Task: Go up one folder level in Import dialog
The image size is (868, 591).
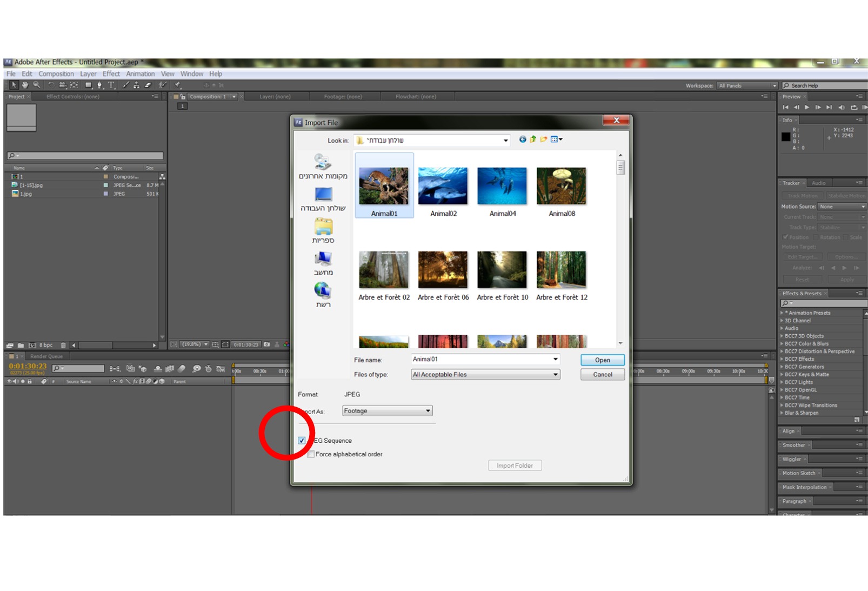Action: point(533,140)
